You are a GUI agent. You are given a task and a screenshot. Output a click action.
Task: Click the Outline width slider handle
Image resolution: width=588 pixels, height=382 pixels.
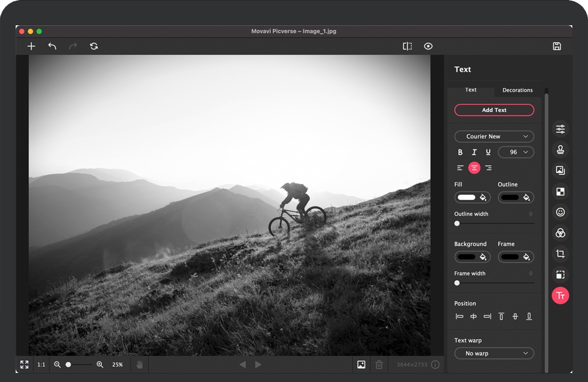coord(457,224)
